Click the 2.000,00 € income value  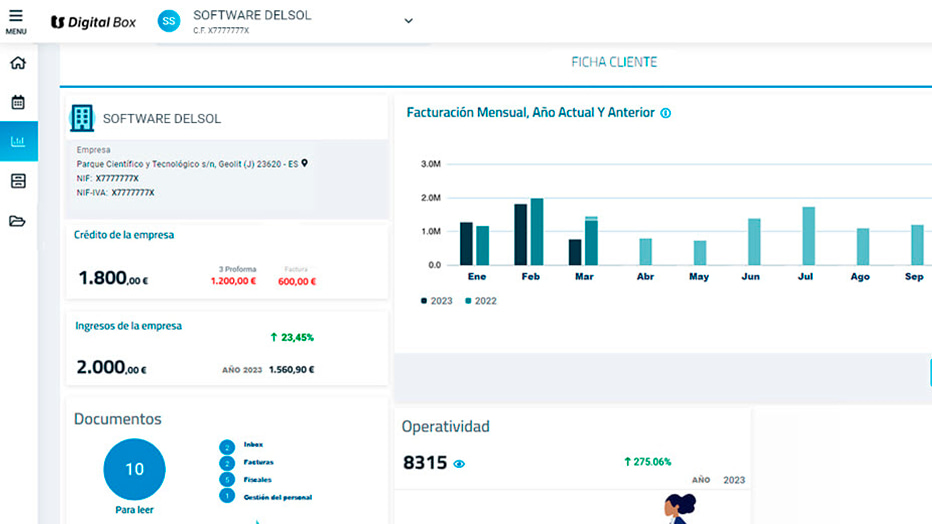coord(111,367)
